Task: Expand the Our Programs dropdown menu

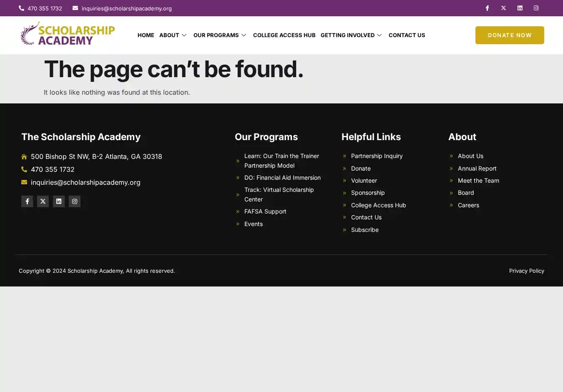Action: 220,35
